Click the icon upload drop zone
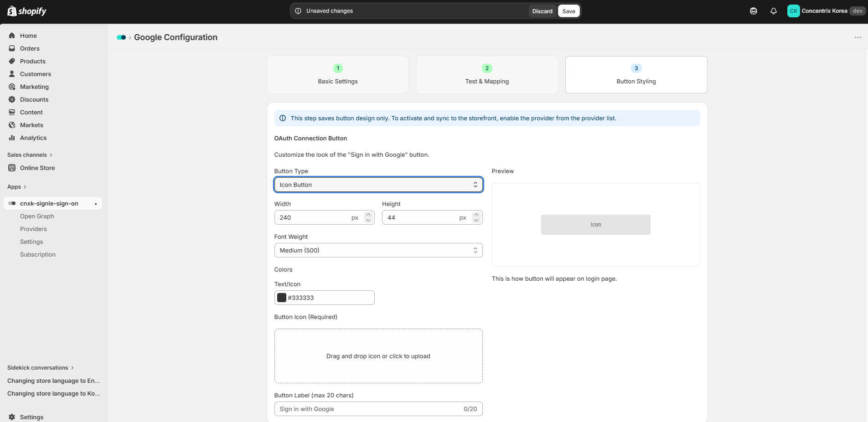 378,356
